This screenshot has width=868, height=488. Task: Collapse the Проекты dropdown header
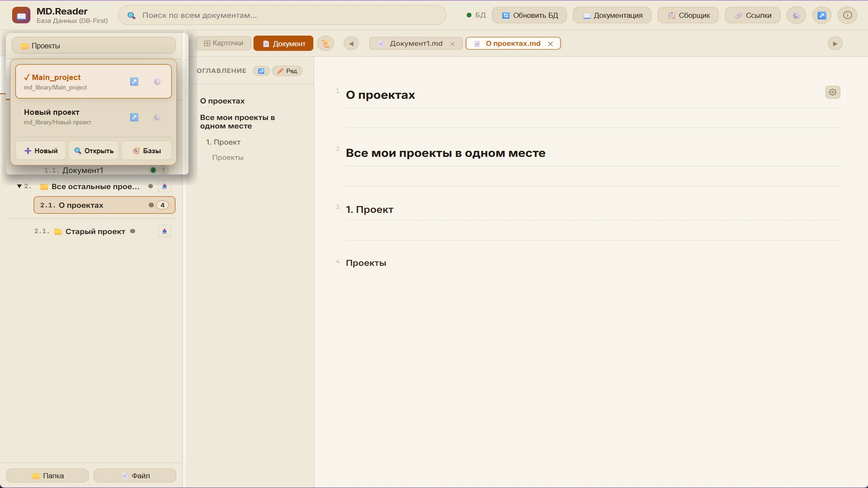pyautogui.click(x=94, y=46)
